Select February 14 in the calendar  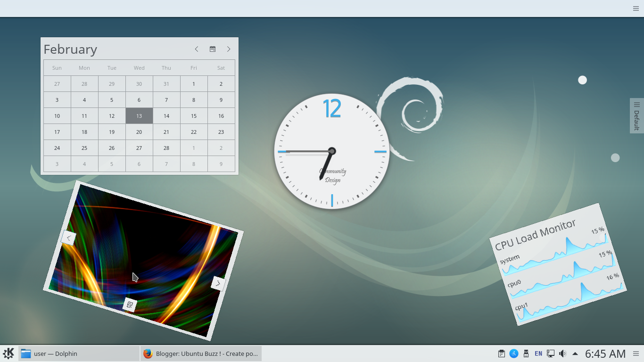(166, 115)
